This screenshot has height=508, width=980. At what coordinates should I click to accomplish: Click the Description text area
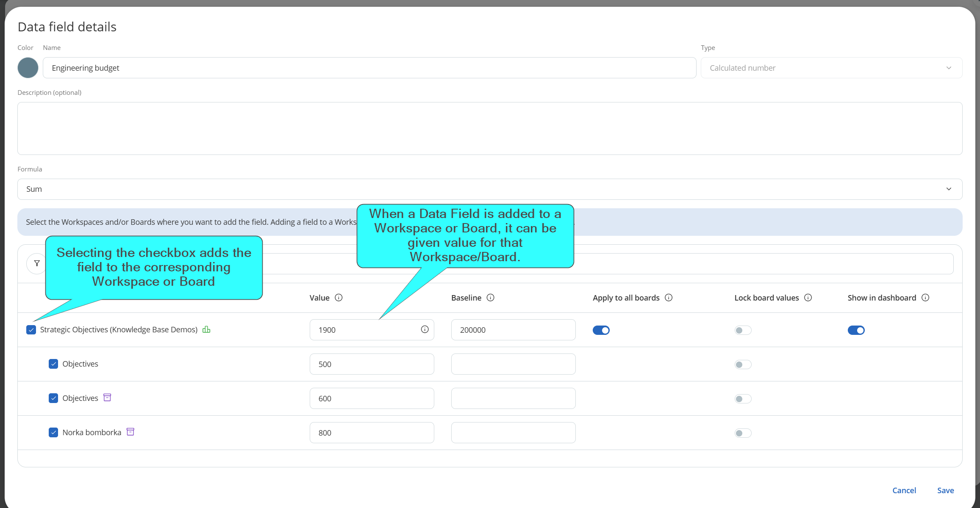pos(489,128)
